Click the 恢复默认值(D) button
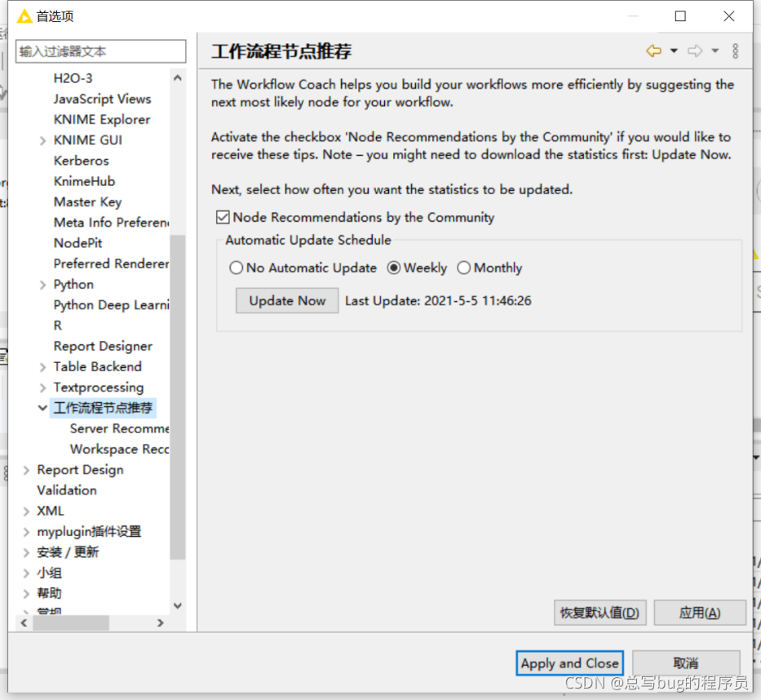The height and width of the screenshot is (700, 761). click(x=600, y=613)
